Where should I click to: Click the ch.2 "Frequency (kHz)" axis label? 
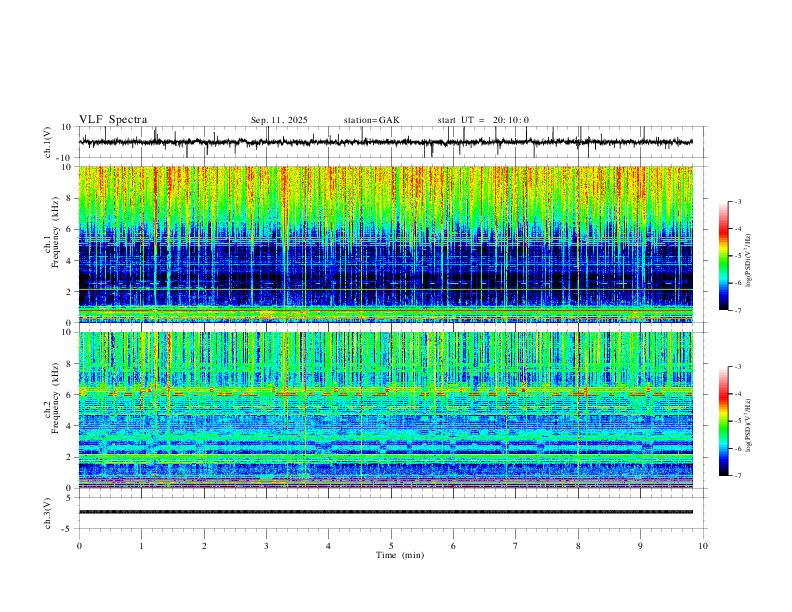(x=56, y=398)
